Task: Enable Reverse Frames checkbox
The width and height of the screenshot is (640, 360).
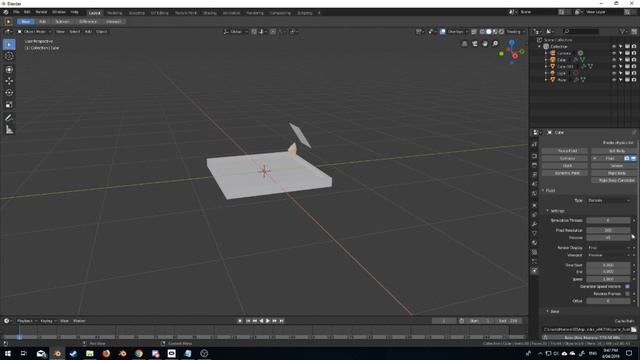Action: click(x=627, y=294)
